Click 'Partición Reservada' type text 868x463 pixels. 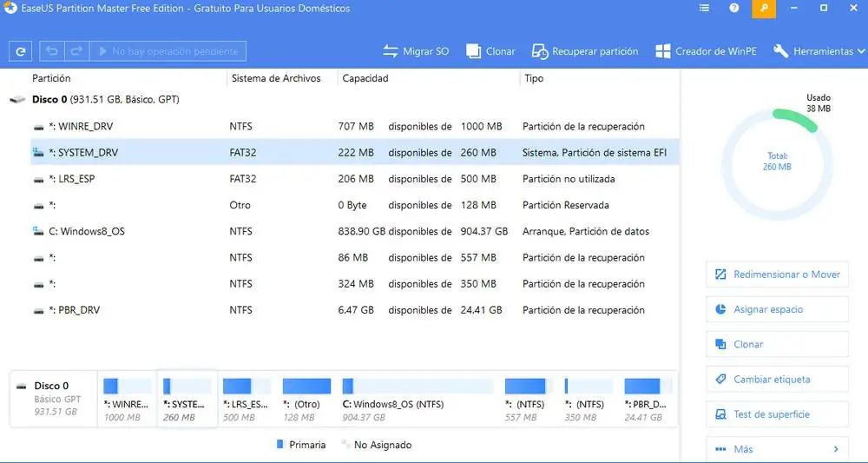click(566, 205)
